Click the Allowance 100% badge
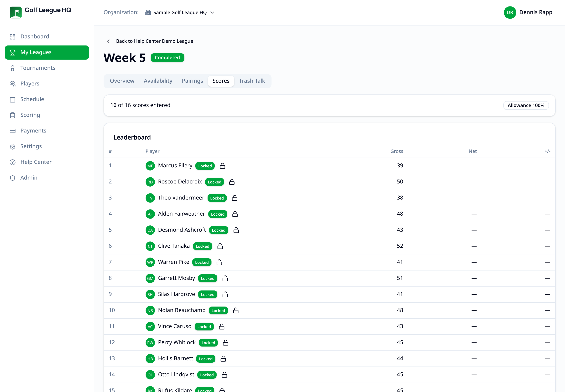The height and width of the screenshot is (392, 565). click(x=526, y=105)
